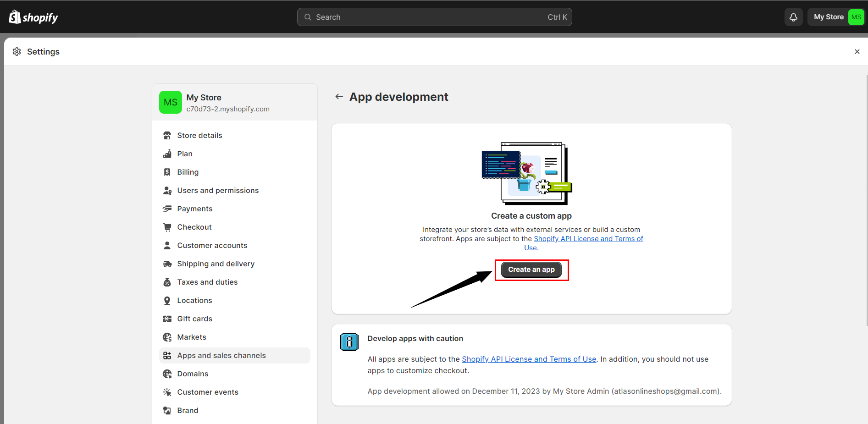Close the Settings panel
Screen dimensions: 868x424
(x=857, y=52)
